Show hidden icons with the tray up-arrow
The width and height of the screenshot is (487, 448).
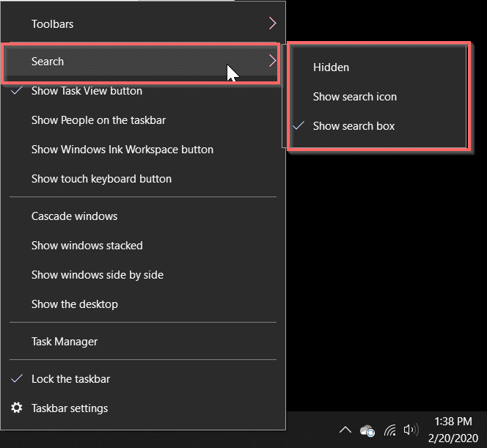(x=345, y=430)
